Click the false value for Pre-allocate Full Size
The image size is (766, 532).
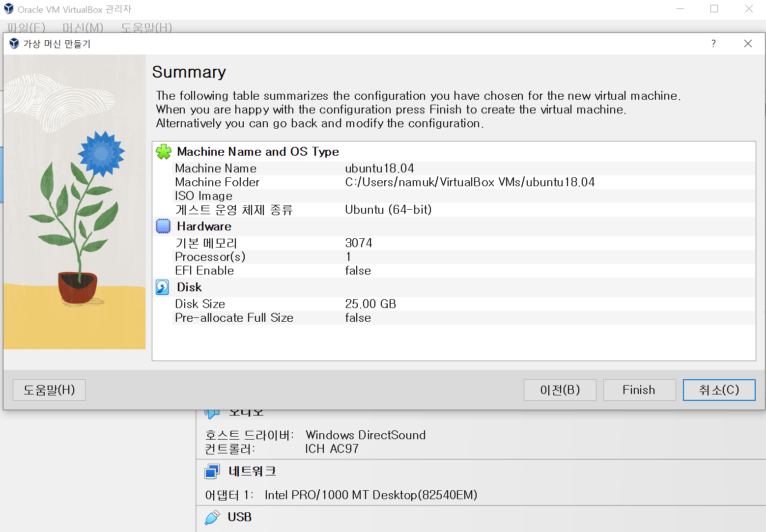click(358, 318)
